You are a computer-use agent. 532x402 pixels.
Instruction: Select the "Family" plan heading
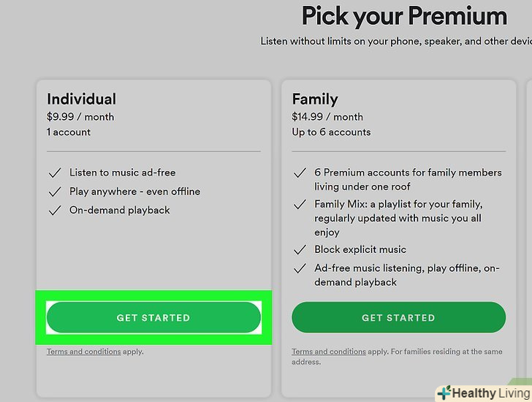315,99
